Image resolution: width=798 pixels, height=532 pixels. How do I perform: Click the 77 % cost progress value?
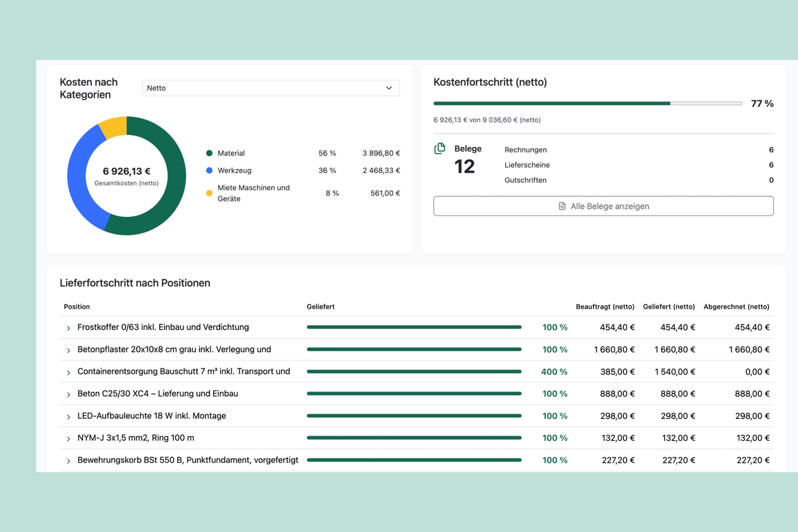(762, 104)
